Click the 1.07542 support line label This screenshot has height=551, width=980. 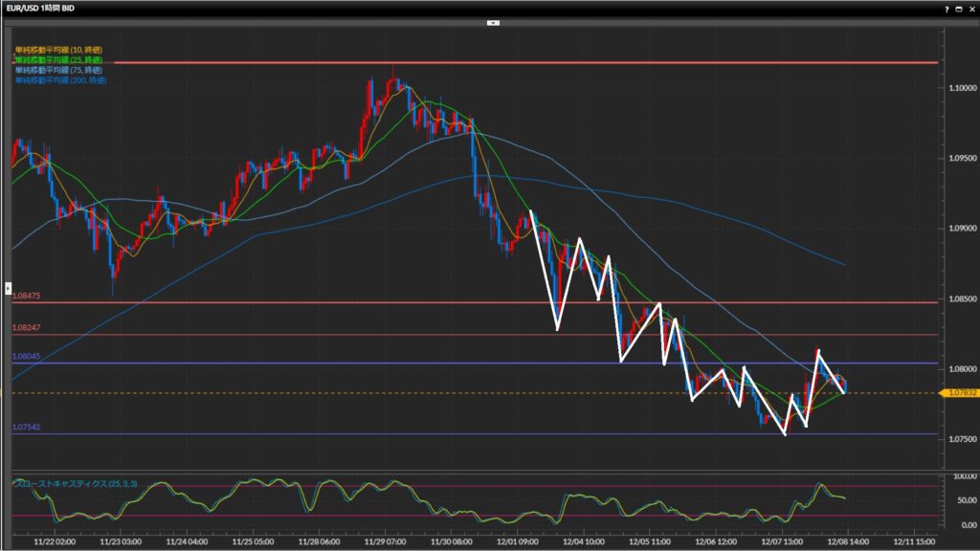pyautogui.click(x=26, y=428)
